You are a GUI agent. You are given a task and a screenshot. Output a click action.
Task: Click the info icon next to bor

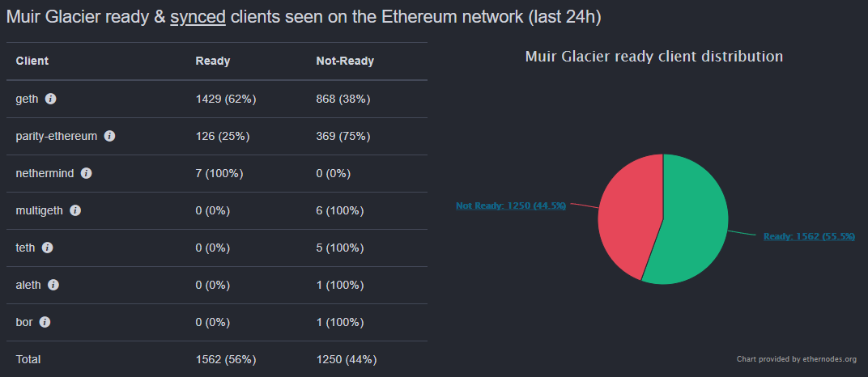45,322
